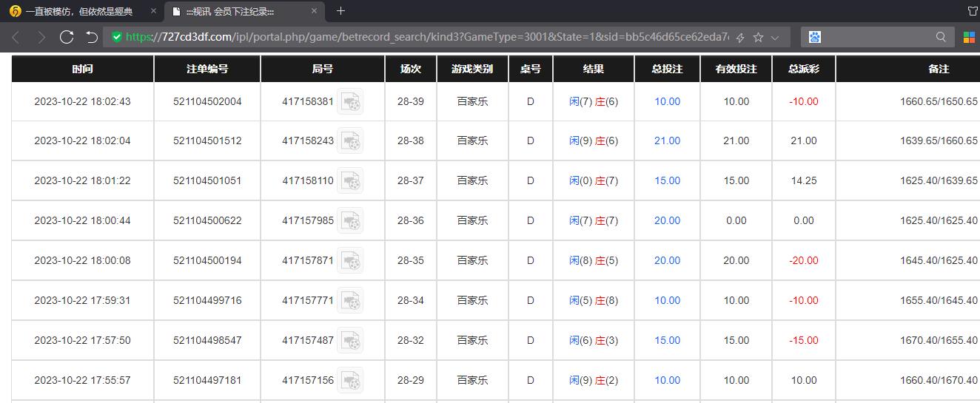The height and width of the screenshot is (403, 980).
Task: Click in the browser search box
Action: (877, 37)
